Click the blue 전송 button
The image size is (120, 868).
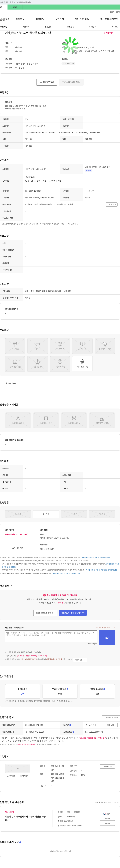click(107, 638)
